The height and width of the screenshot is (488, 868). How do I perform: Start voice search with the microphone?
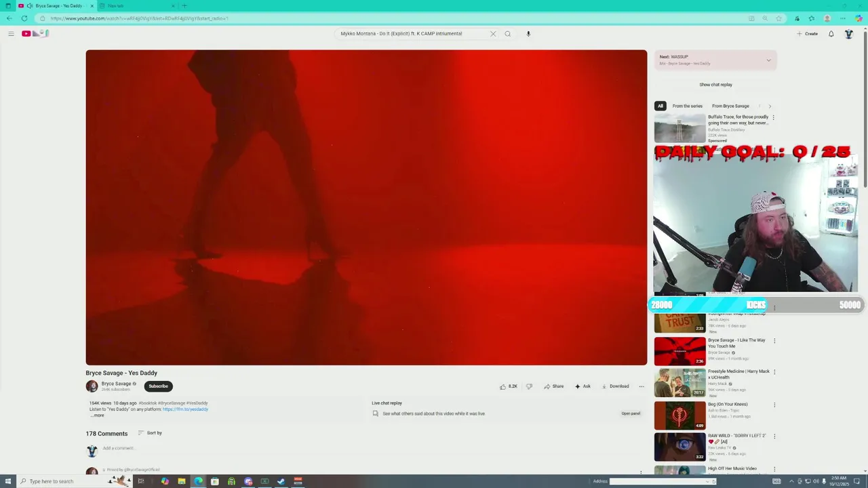pyautogui.click(x=528, y=33)
